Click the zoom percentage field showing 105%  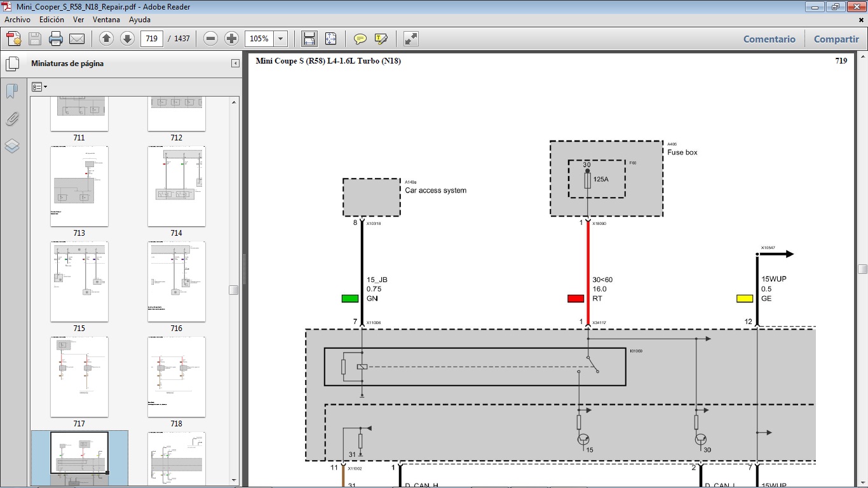coord(259,39)
